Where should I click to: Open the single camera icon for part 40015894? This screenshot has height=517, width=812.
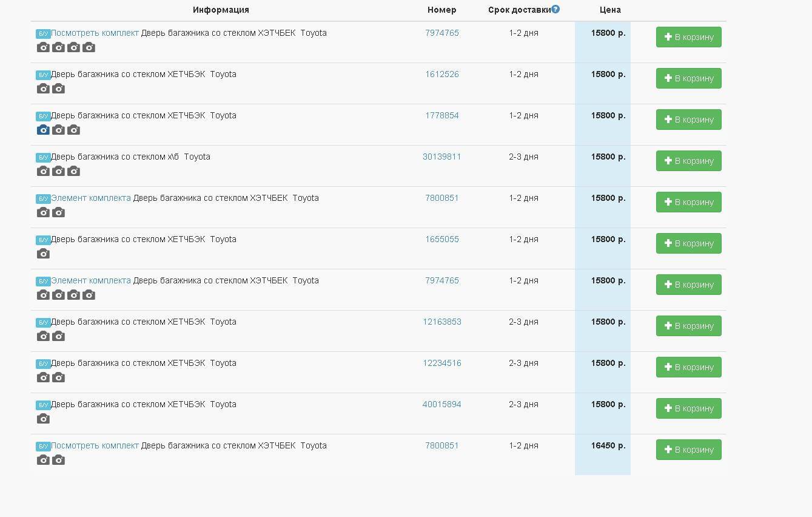[43, 419]
